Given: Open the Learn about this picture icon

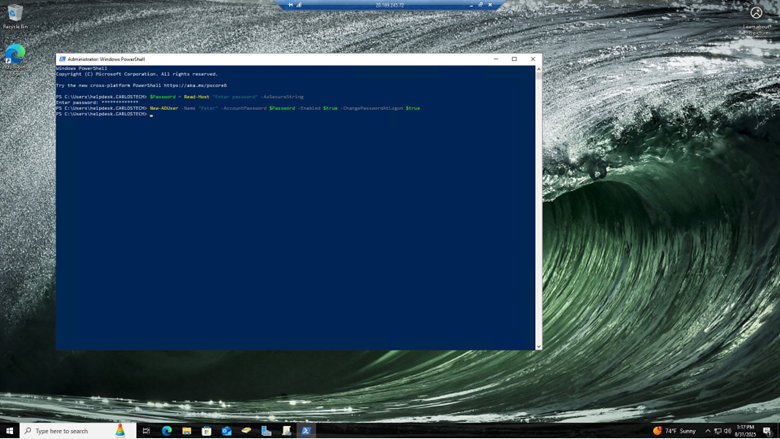Looking at the screenshot, I should coord(756,14).
